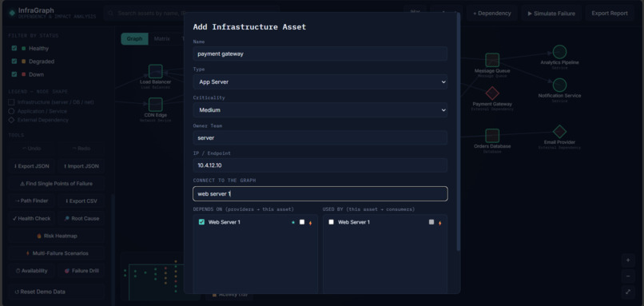Click the Notification Service circle node
This screenshot has width=644, height=306.
tap(559, 85)
